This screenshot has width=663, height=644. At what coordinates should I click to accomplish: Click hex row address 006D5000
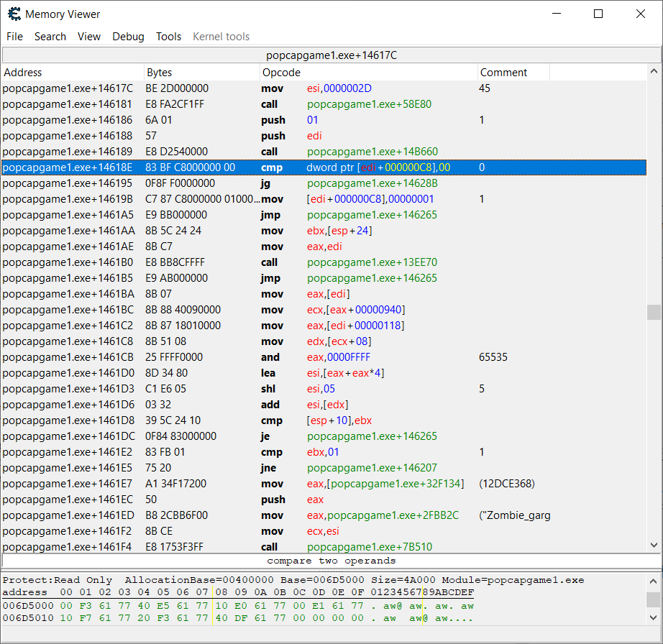point(28,606)
